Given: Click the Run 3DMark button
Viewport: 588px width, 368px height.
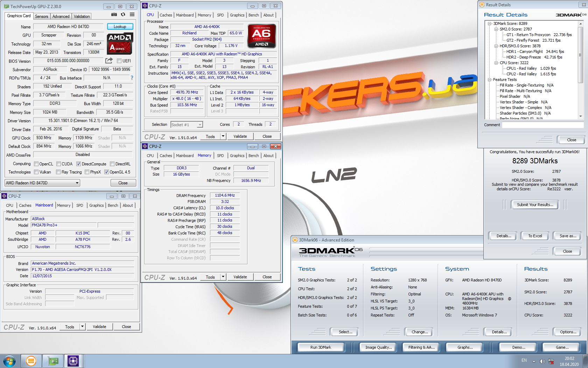Looking at the screenshot, I should (x=321, y=347).
